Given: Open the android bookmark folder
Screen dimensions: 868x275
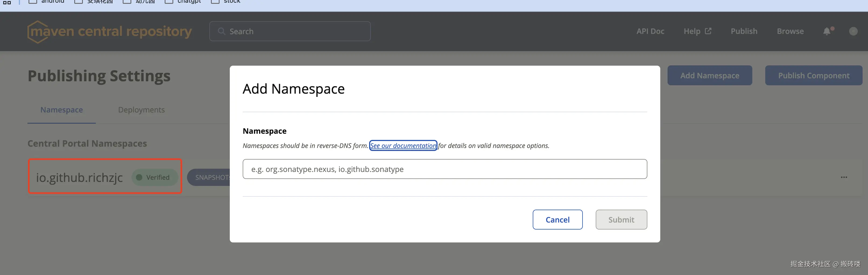Looking at the screenshot, I should tap(47, 2).
